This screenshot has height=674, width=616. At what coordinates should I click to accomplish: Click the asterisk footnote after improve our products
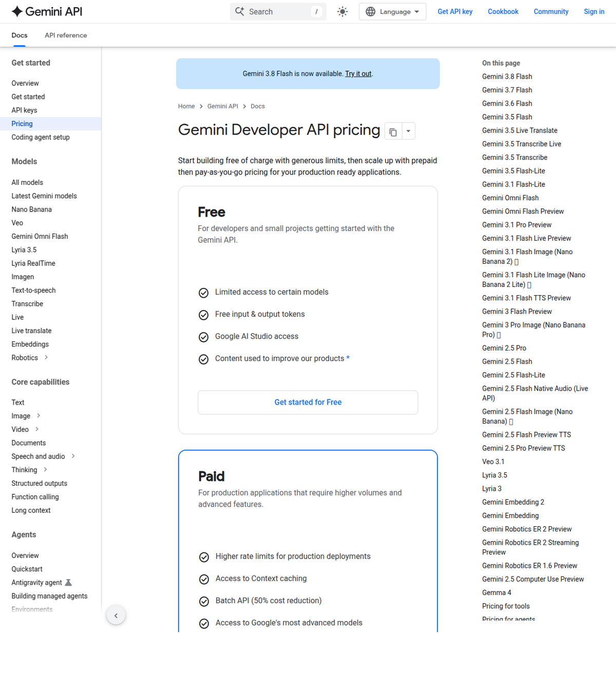[348, 358]
